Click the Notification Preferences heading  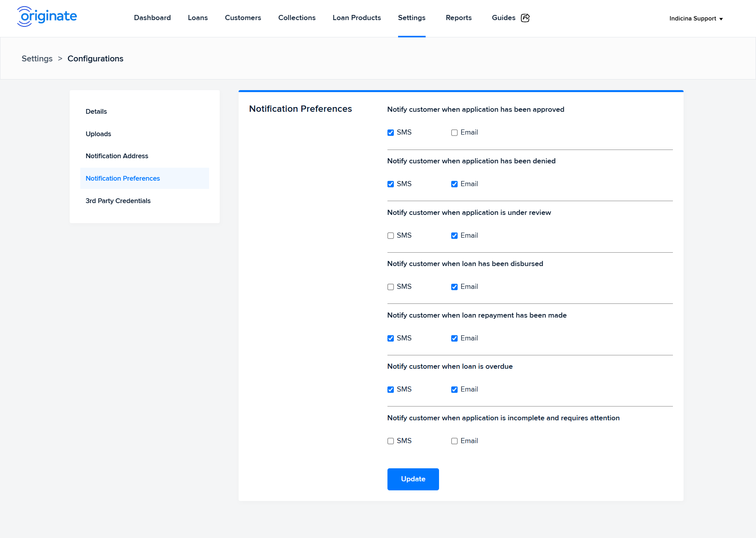click(x=300, y=109)
